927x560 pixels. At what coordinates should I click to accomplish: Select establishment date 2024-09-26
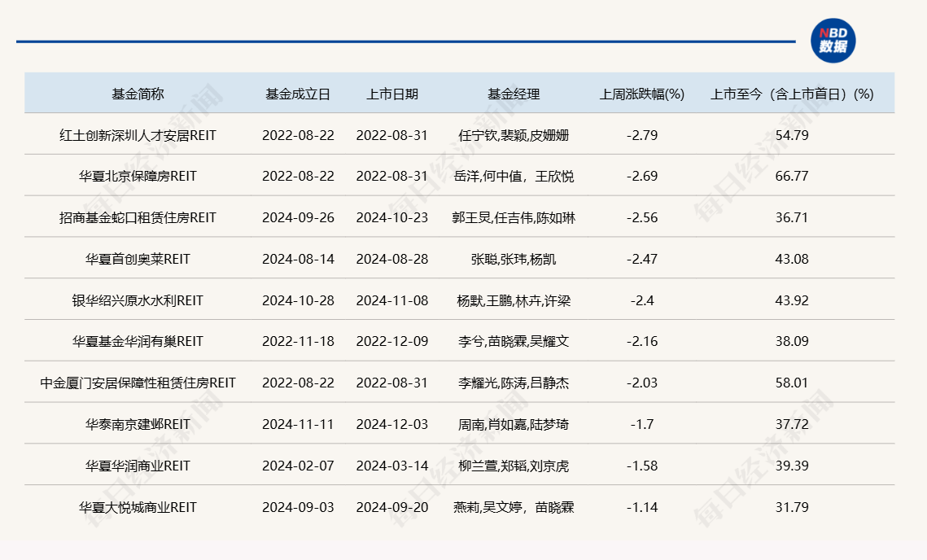click(298, 217)
